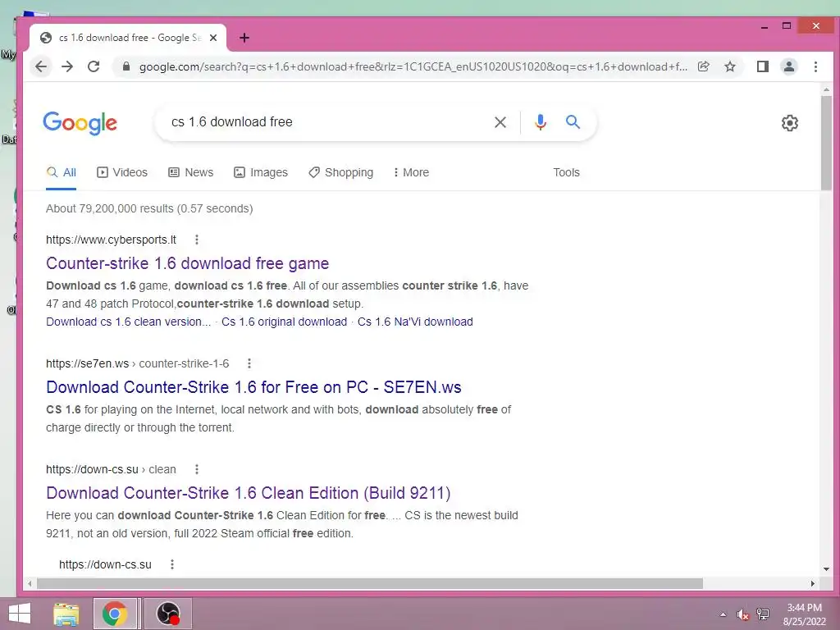Bookmark this page with the star
The image size is (840, 630).
[x=729, y=66]
